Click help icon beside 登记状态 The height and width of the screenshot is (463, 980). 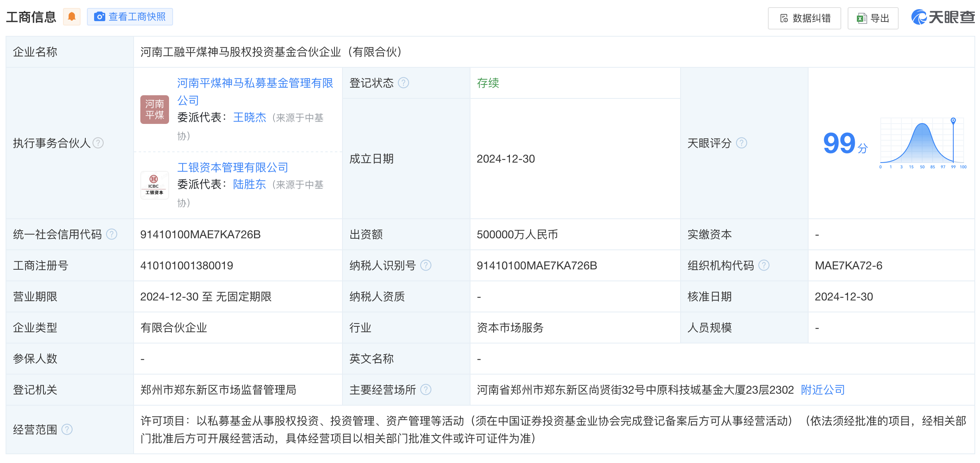(403, 83)
